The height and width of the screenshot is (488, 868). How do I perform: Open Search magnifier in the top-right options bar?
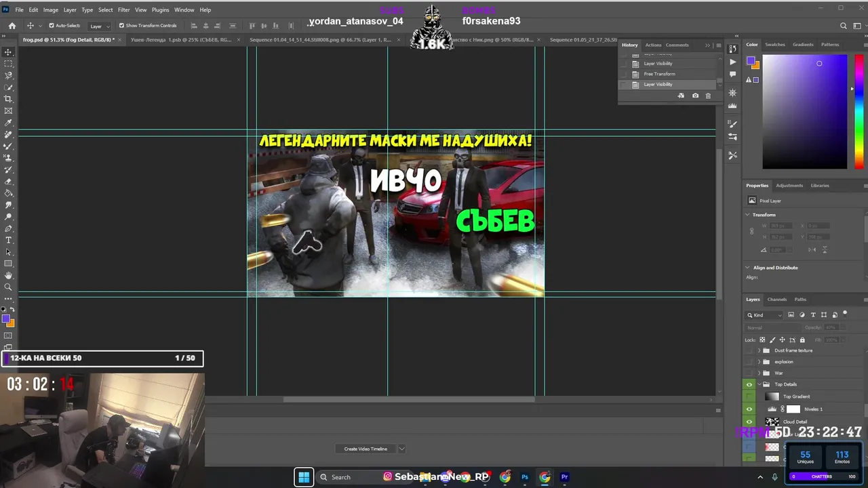(x=844, y=26)
